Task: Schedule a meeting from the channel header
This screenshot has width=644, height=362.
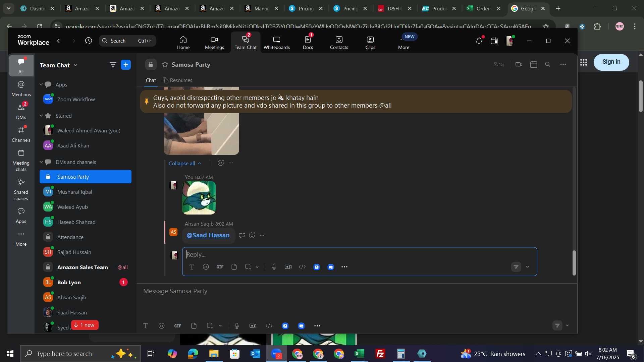Action: (534, 64)
